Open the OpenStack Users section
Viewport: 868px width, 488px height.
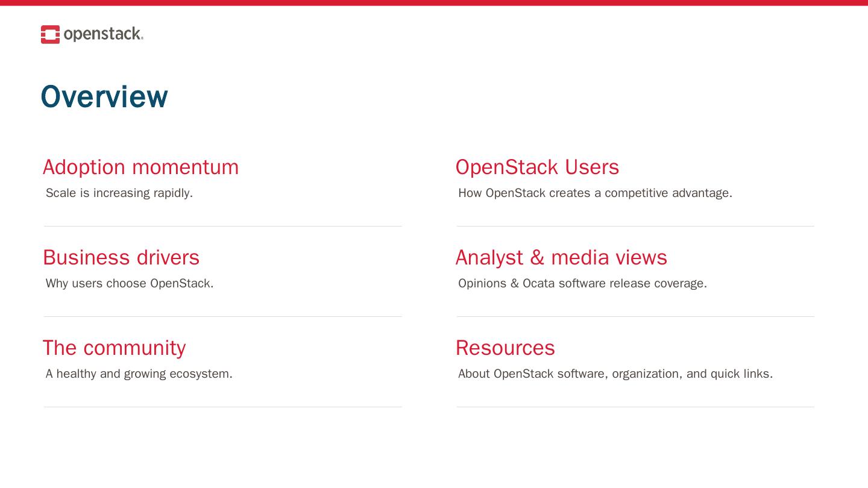(x=537, y=167)
